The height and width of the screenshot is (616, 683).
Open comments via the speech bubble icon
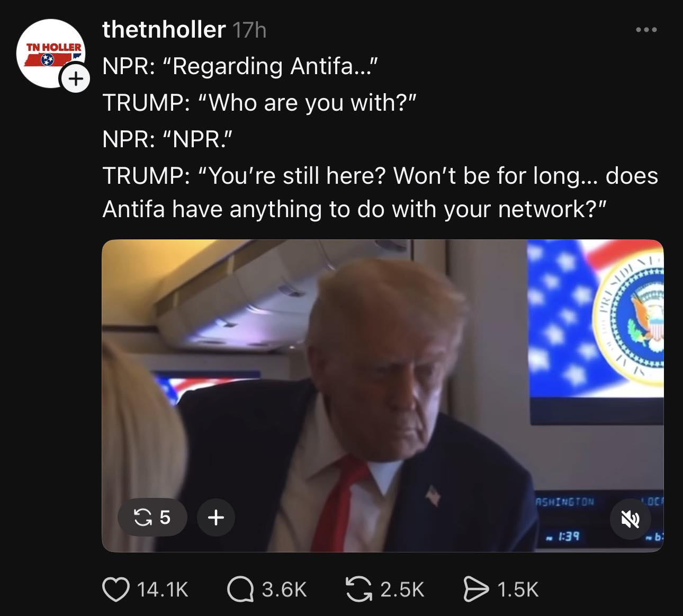tap(240, 590)
